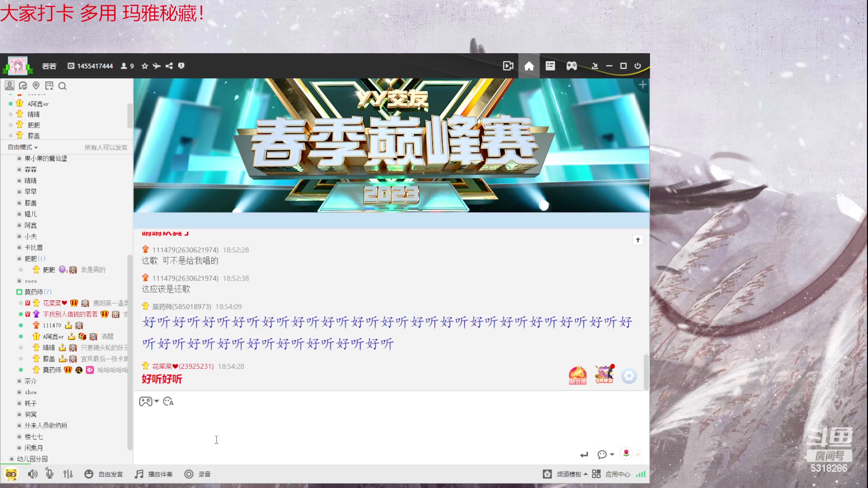The image size is (868, 488).
Task: Open the 频道模板 channel template menu
Action: pyautogui.click(x=565, y=474)
